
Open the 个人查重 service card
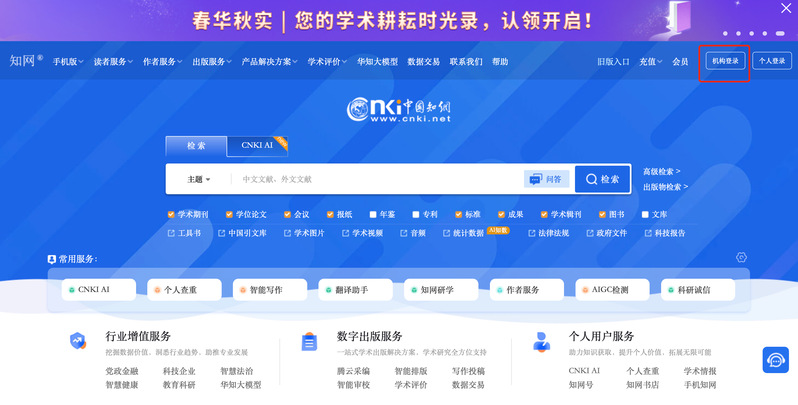(x=184, y=290)
